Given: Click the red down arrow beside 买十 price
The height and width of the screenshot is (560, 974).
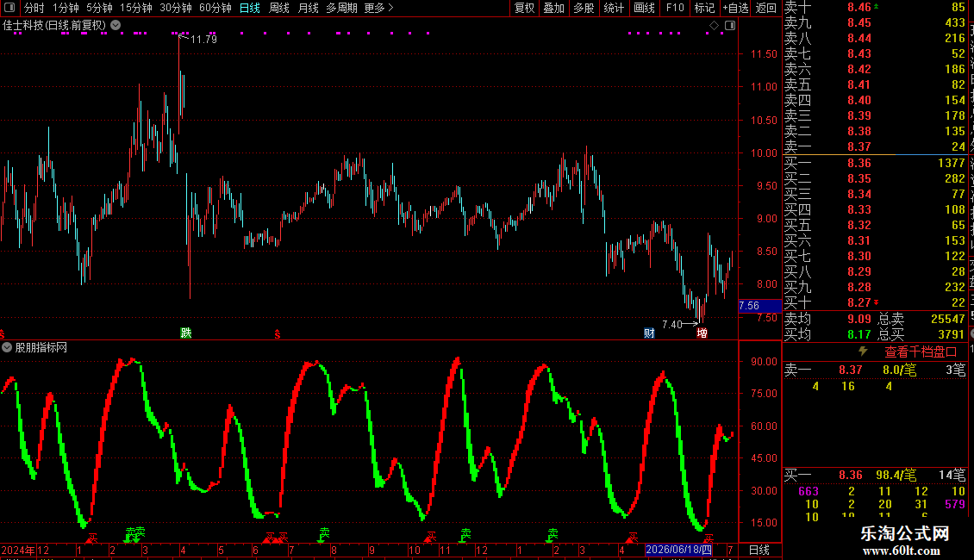Looking at the screenshot, I should [876, 302].
